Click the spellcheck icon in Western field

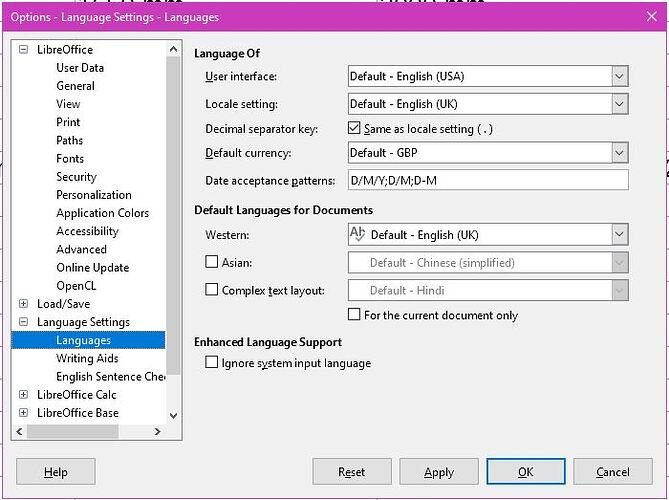[358, 234]
